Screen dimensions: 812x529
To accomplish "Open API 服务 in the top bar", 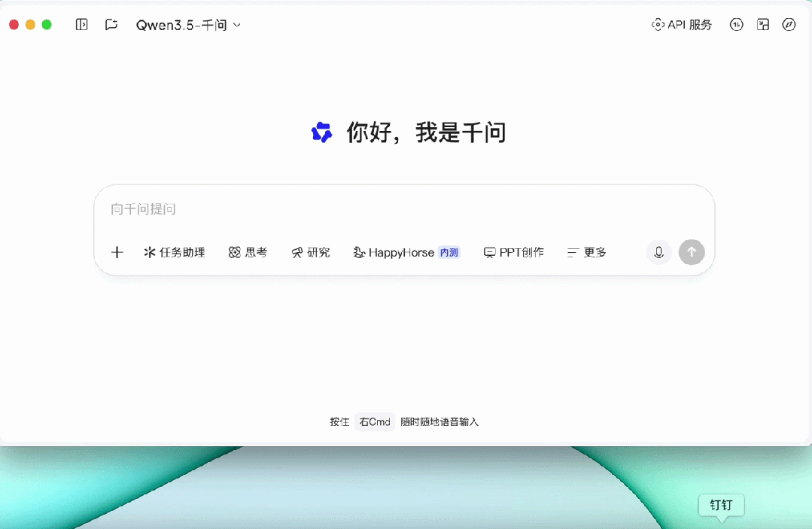I will pyautogui.click(x=682, y=24).
